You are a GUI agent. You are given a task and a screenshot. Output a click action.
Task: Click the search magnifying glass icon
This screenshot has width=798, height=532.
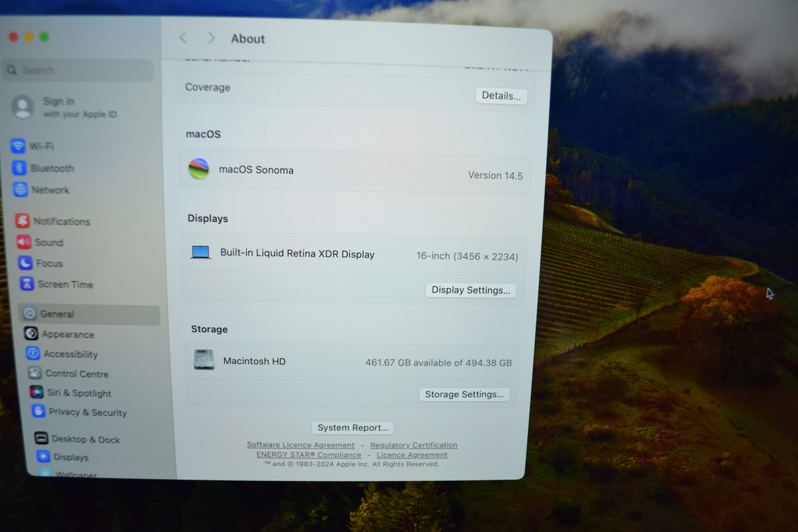click(12, 70)
